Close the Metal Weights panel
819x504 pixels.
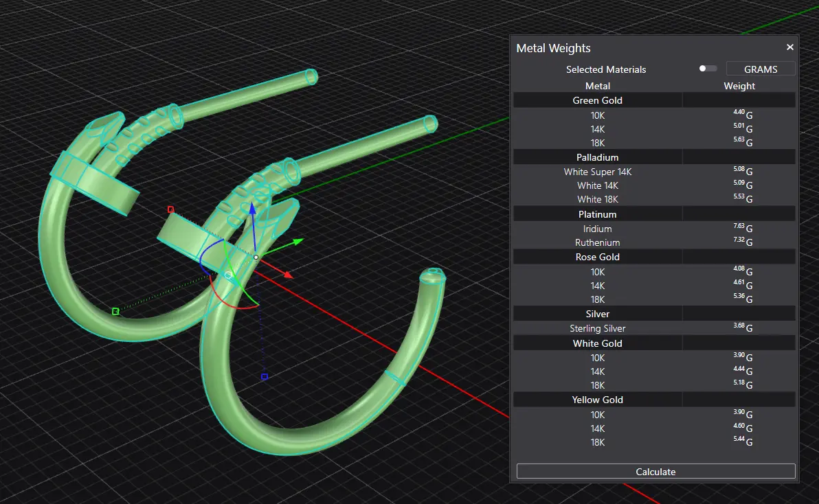[789, 47]
